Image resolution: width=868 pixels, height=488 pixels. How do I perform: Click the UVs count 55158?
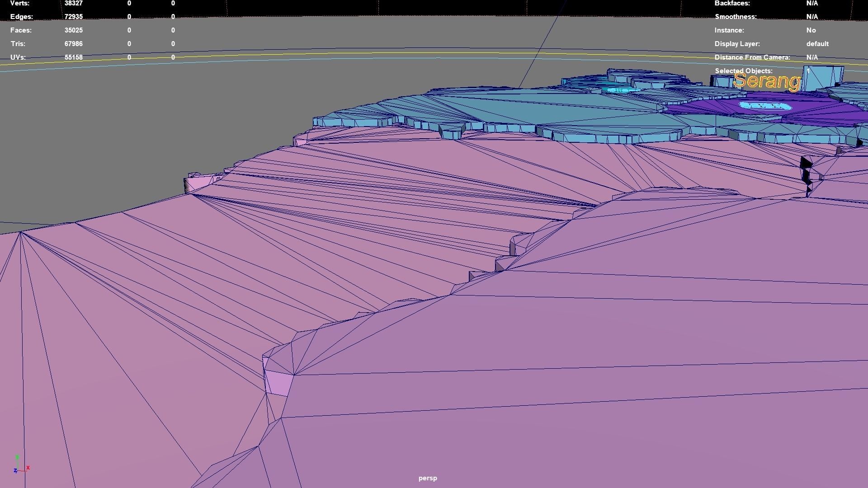pos(73,57)
